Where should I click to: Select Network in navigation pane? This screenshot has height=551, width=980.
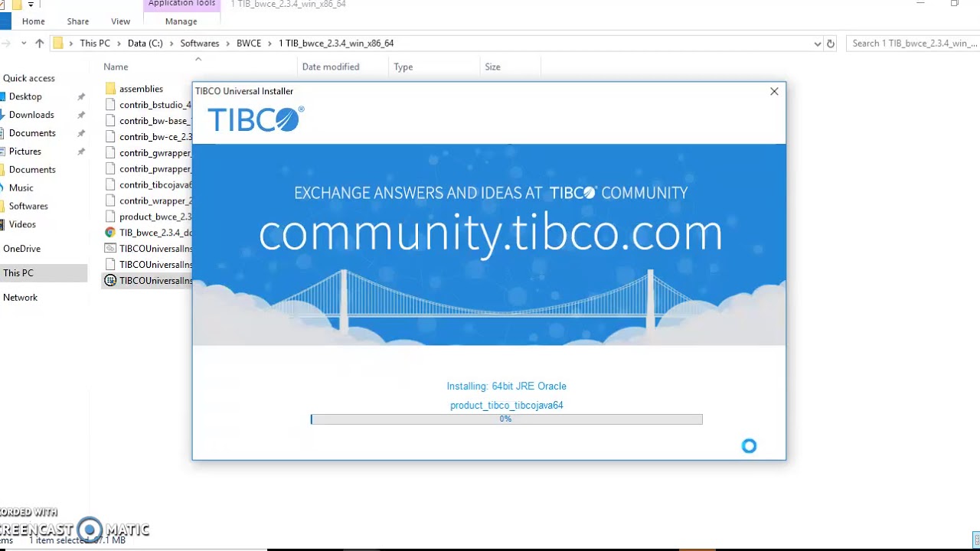(20, 298)
